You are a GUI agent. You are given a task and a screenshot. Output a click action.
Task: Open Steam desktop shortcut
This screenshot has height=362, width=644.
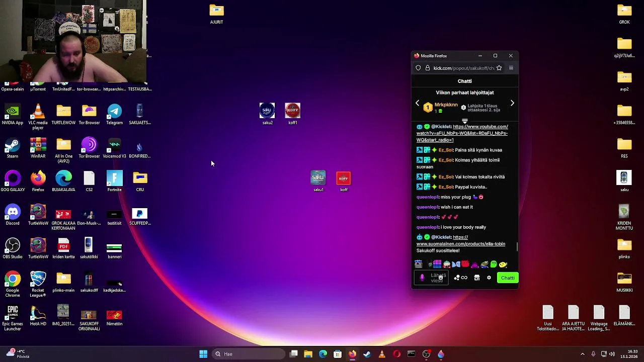[13, 148]
